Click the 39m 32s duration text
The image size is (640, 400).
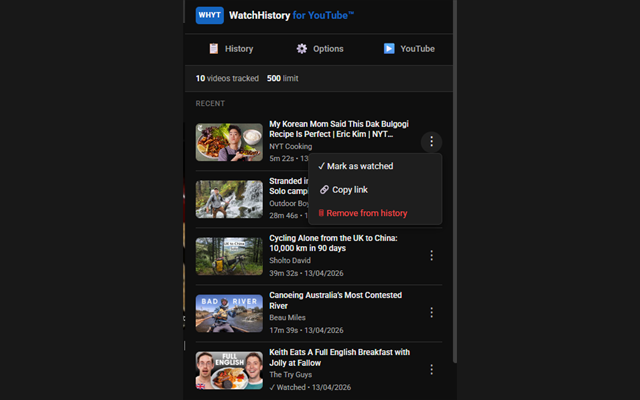coord(283,273)
